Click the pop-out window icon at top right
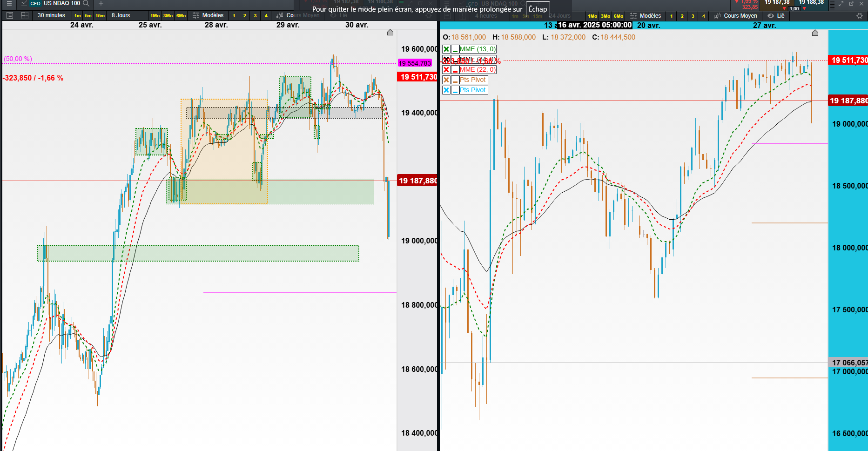Screen dimensions: 868x451 tap(851, 3)
